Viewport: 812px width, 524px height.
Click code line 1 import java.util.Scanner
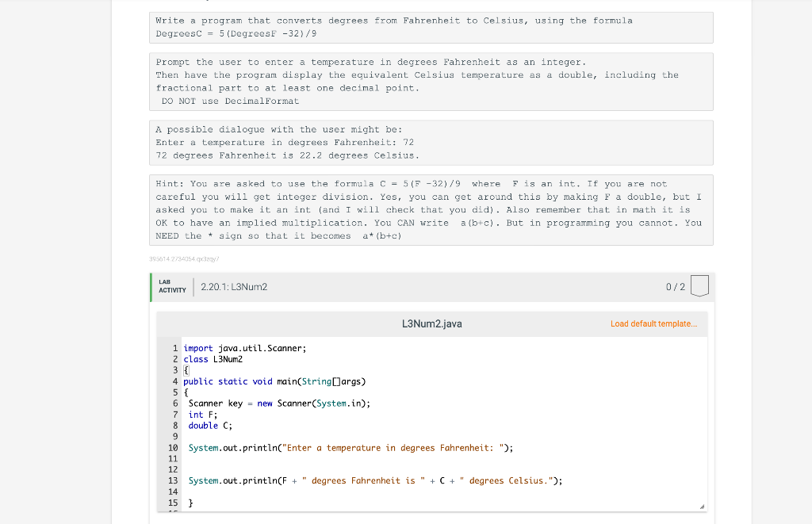(245, 349)
